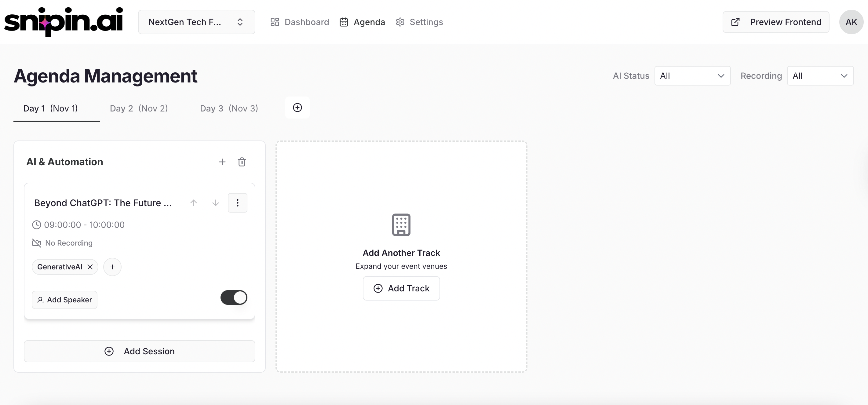The height and width of the screenshot is (405, 868).
Task: Delete the AI & Automation track
Action: point(242,162)
